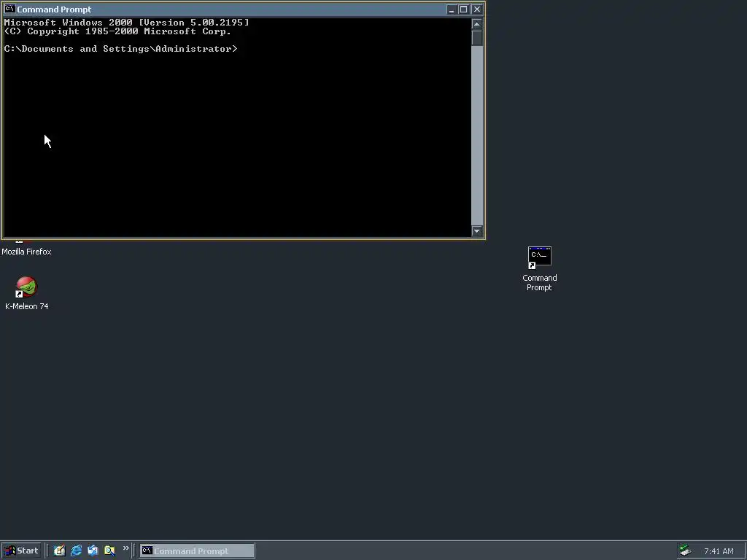Image resolution: width=747 pixels, height=560 pixels.
Task: Click the scroll up arrow in Command Prompt
Action: pos(477,24)
